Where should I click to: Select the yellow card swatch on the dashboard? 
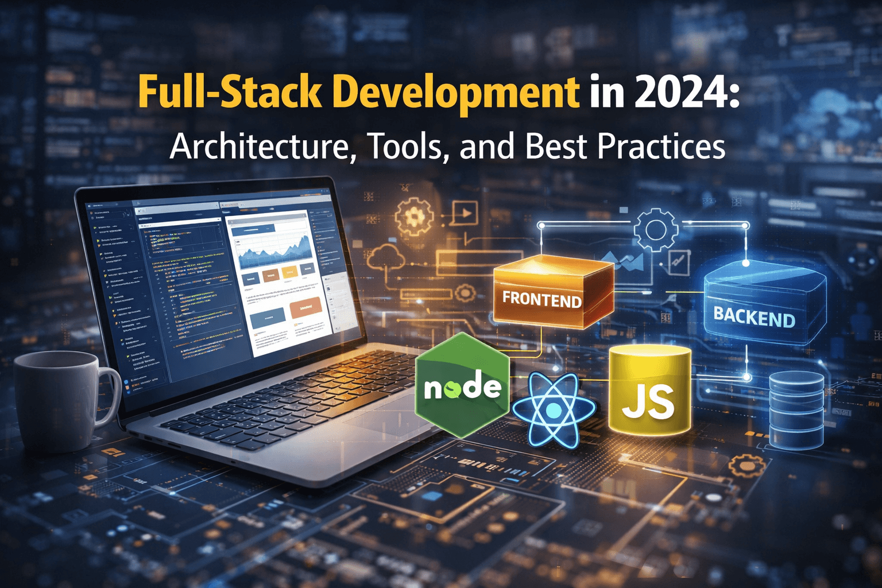pyautogui.click(x=289, y=272)
